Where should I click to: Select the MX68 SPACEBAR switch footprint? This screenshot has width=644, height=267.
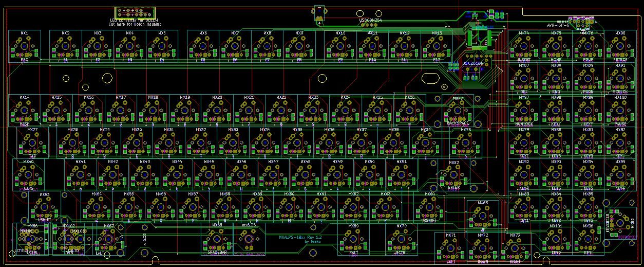coord(217,239)
